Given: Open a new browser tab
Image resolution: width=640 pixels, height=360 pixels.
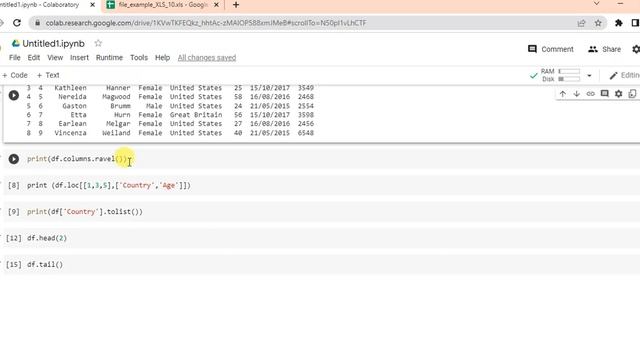Looking at the screenshot, I should click(x=236, y=5).
